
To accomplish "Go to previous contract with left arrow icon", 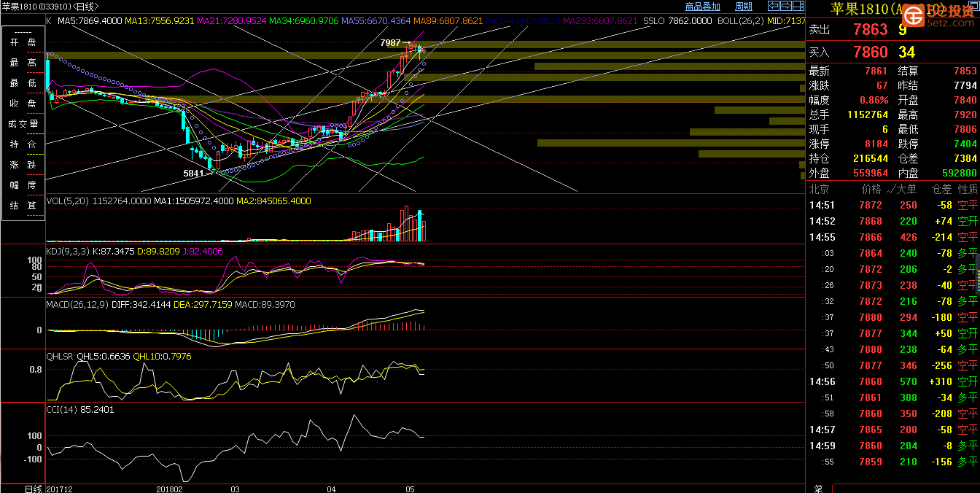I will (x=774, y=7).
